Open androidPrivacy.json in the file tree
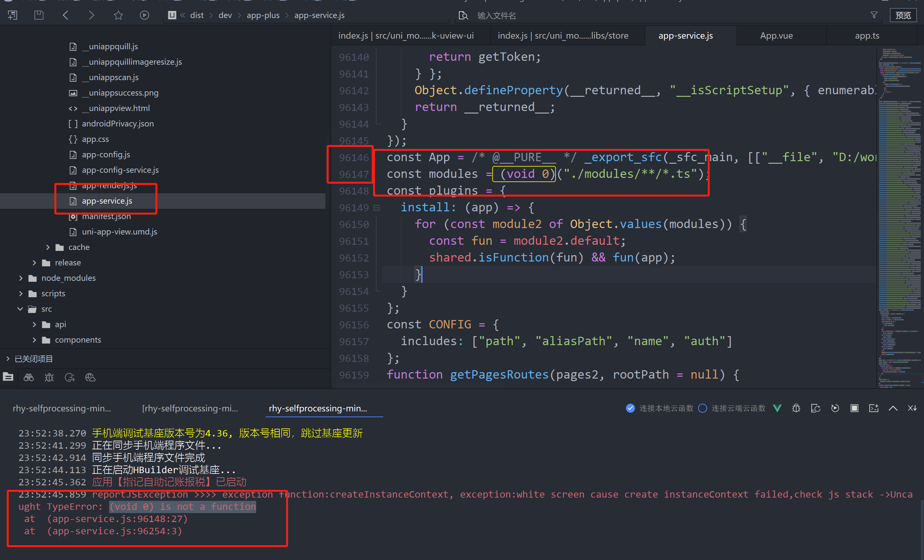Image resolution: width=924 pixels, height=560 pixels. click(x=117, y=124)
